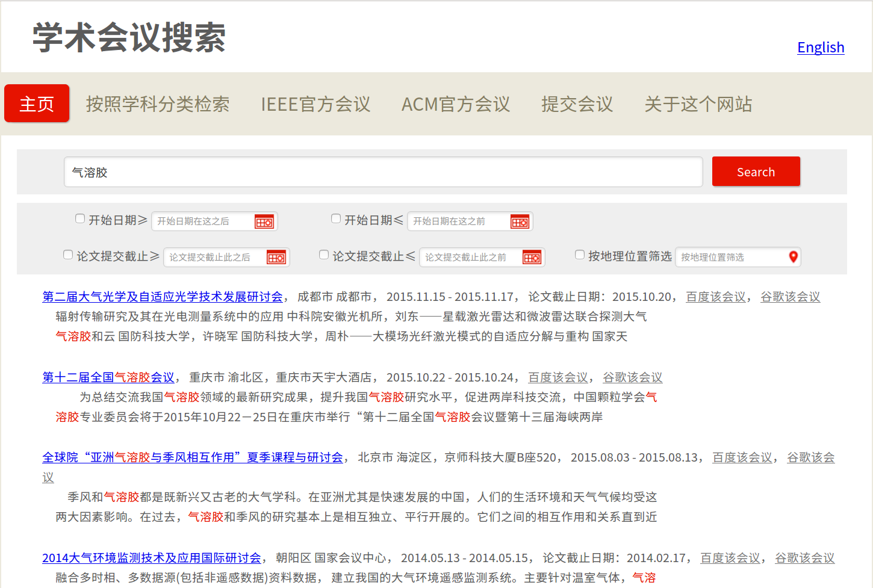The image size is (873, 588).
Task: Open the 按照学科分类检索 menu
Action: [158, 104]
